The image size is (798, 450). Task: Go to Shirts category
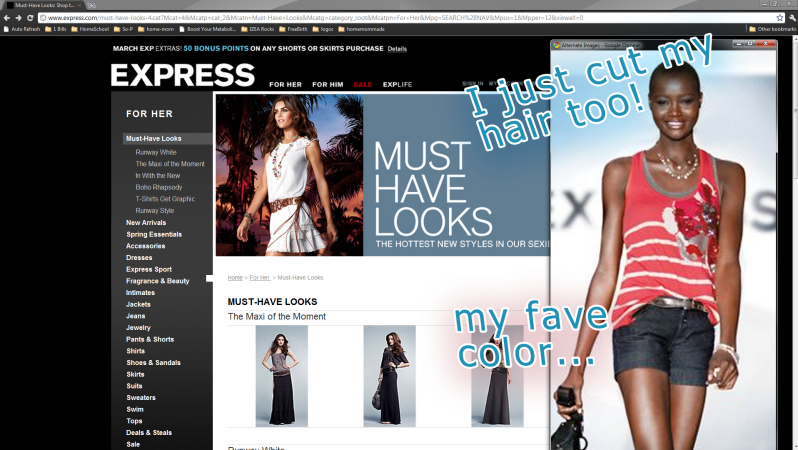click(135, 351)
